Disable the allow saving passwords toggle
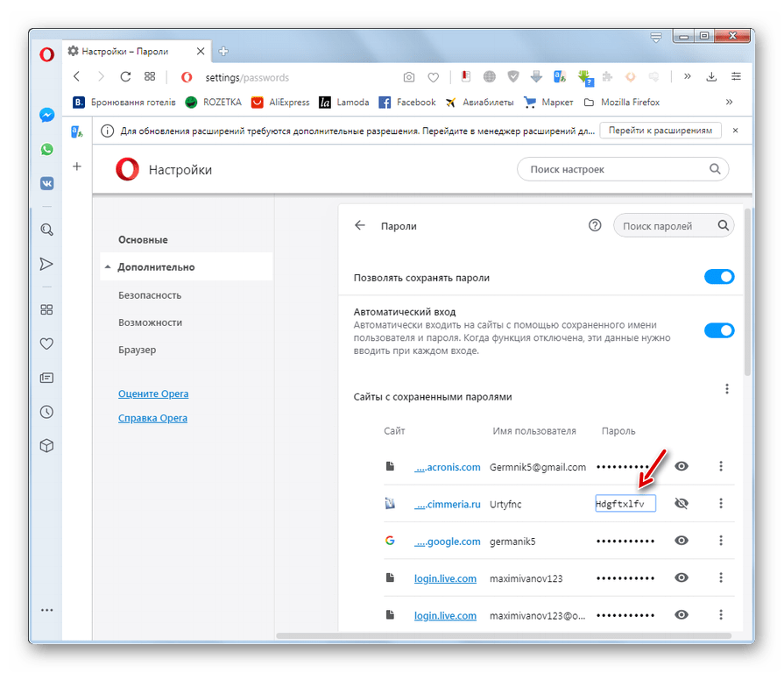This screenshot has height=673, width=784. coord(719,277)
